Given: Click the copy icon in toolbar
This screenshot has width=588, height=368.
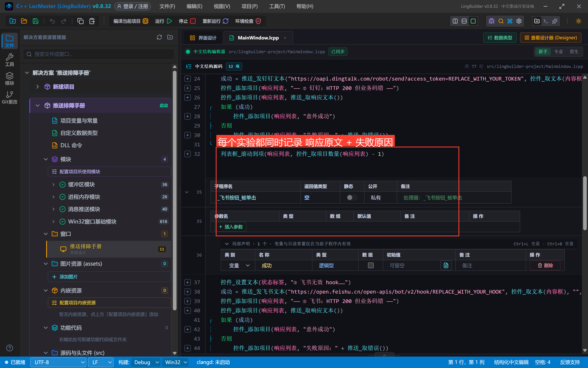Looking at the screenshot, I should [80, 21].
